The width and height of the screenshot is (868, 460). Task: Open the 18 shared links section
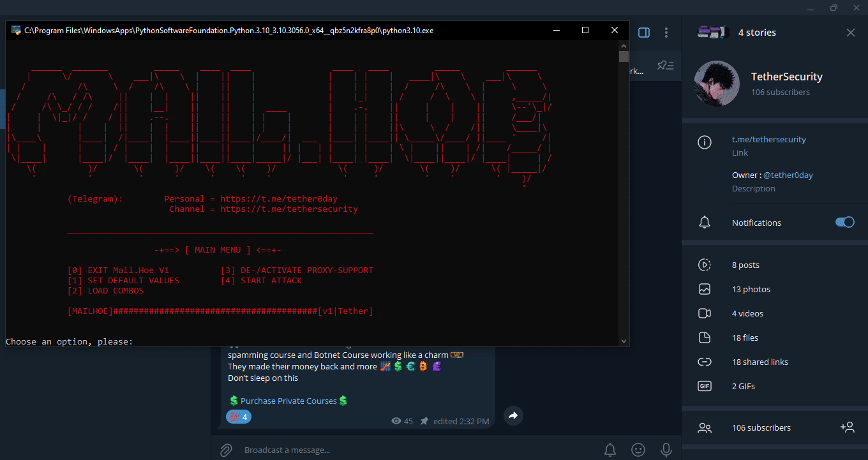pyautogui.click(x=759, y=362)
